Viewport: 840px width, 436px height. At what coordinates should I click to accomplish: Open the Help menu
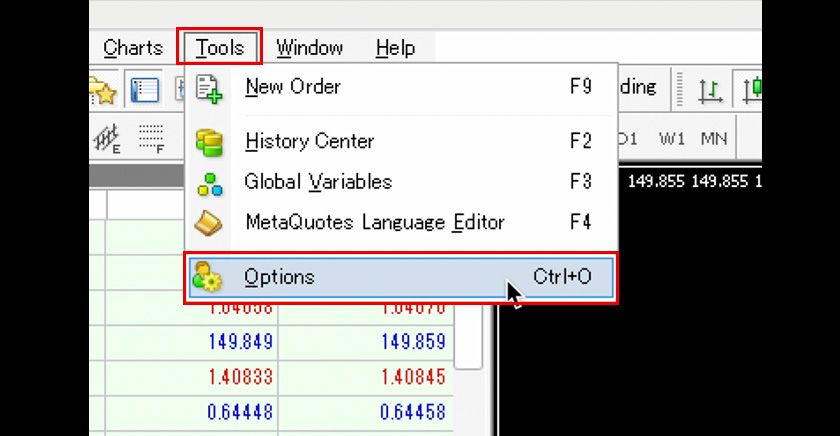[395, 48]
